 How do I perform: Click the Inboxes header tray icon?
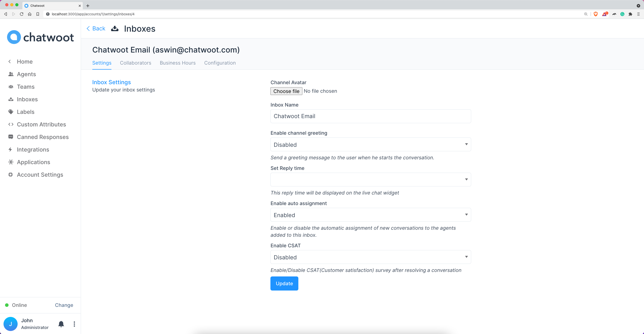point(115,29)
